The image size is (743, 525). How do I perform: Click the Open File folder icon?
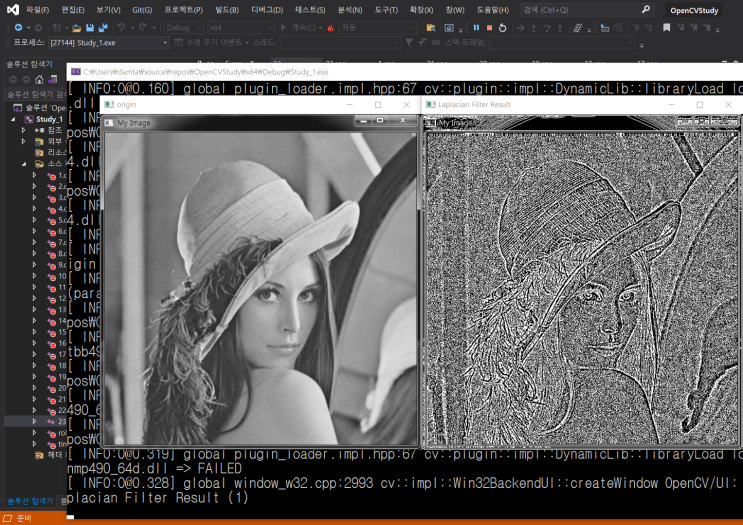(x=76, y=28)
